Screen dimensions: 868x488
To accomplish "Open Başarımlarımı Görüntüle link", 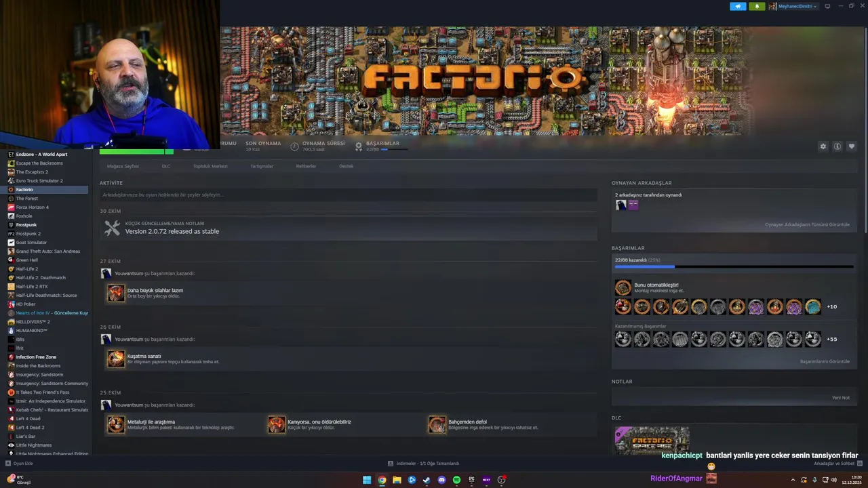I will (825, 361).
